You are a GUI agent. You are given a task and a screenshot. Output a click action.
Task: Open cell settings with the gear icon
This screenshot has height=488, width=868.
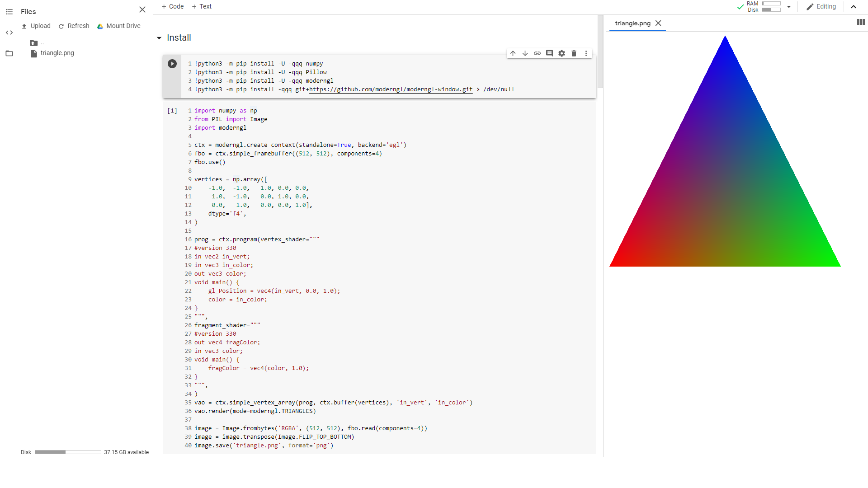(561, 53)
